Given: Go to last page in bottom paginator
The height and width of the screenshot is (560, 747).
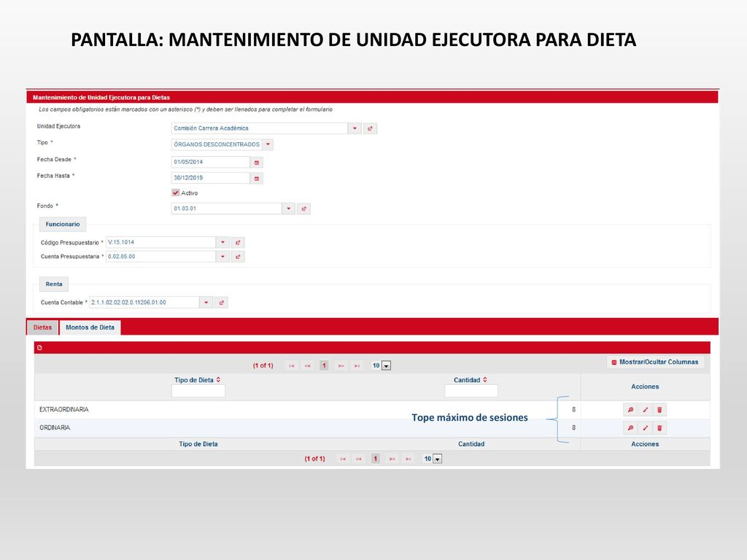Looking at the screenshot, I should (x=409, y=459).
